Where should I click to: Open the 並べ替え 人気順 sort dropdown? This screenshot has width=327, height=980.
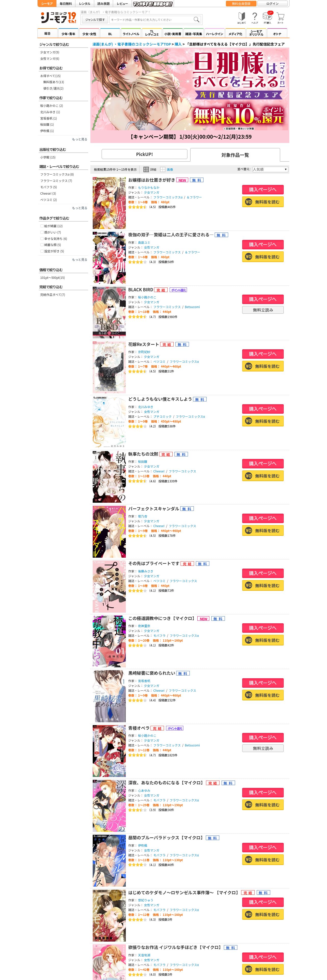tap(270, 169)
